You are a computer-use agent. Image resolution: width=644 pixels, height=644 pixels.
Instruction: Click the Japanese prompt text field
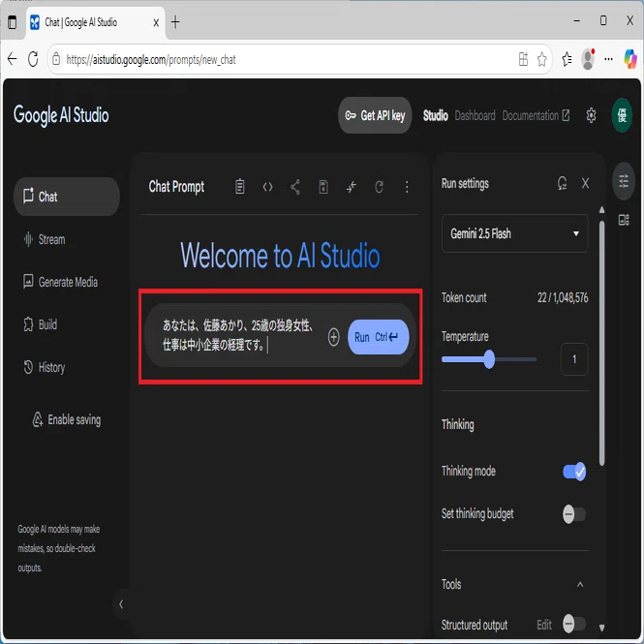pos(238,335)
